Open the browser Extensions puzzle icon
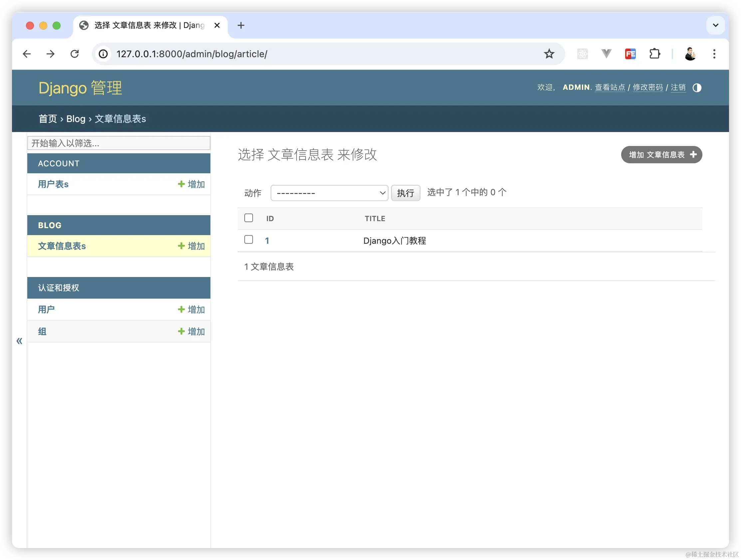Image resolution: width=741 pixels, height=560 pixels. pos(654,54)
